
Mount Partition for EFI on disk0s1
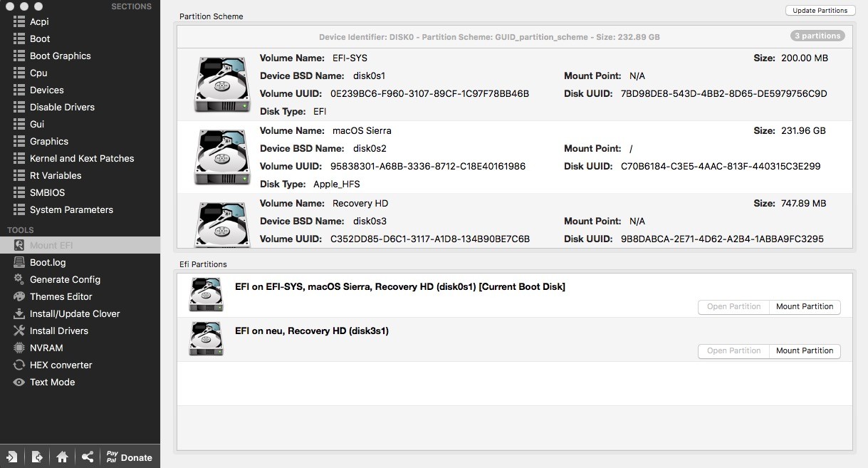click(x=805, y=307)
